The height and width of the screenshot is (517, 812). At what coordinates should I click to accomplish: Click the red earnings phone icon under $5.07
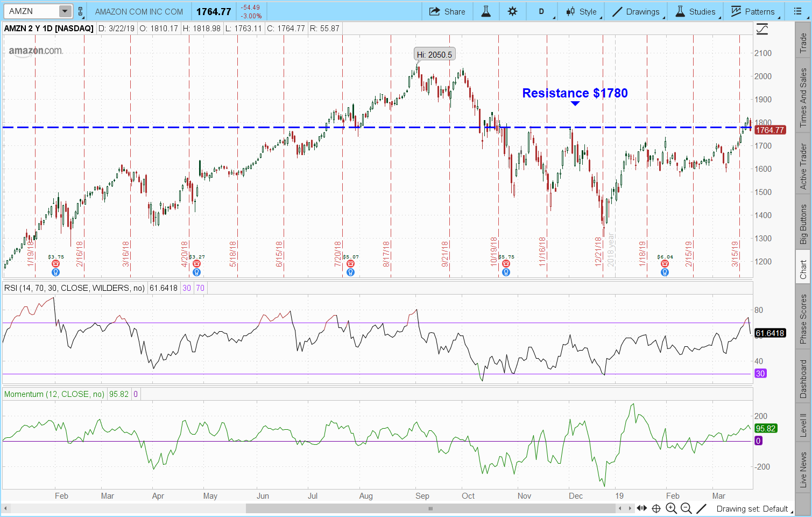point(351,264)
